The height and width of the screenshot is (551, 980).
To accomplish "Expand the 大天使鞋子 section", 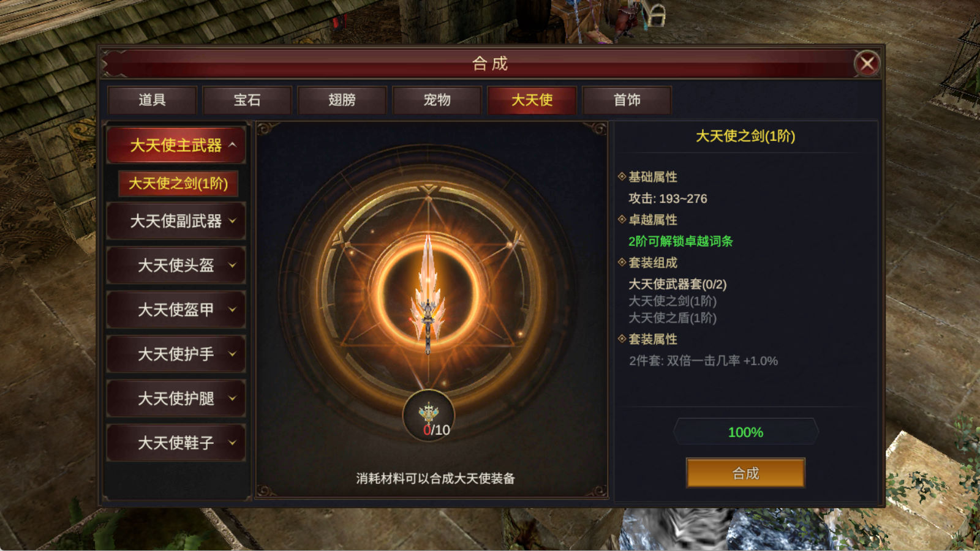I will click(176, 443).
